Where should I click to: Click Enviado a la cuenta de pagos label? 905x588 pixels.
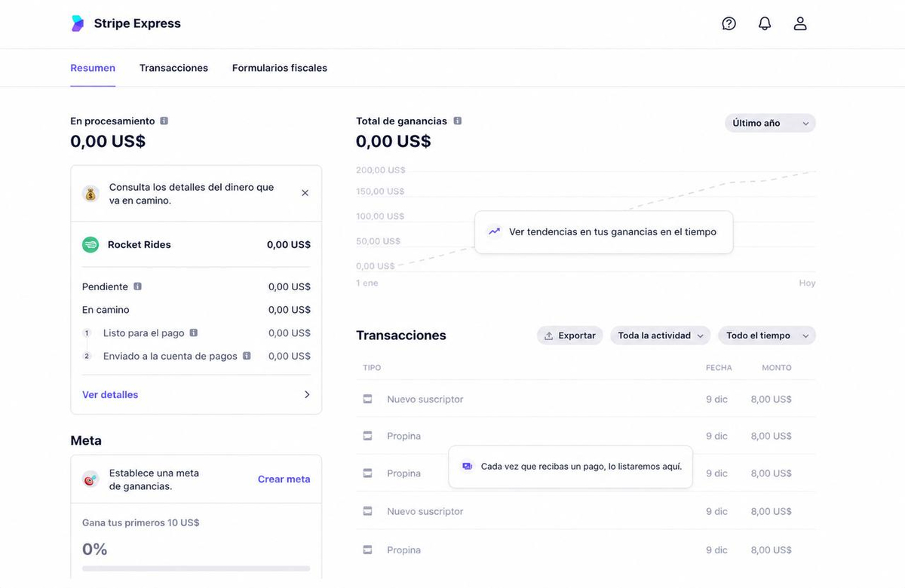[x=170, y=356]
